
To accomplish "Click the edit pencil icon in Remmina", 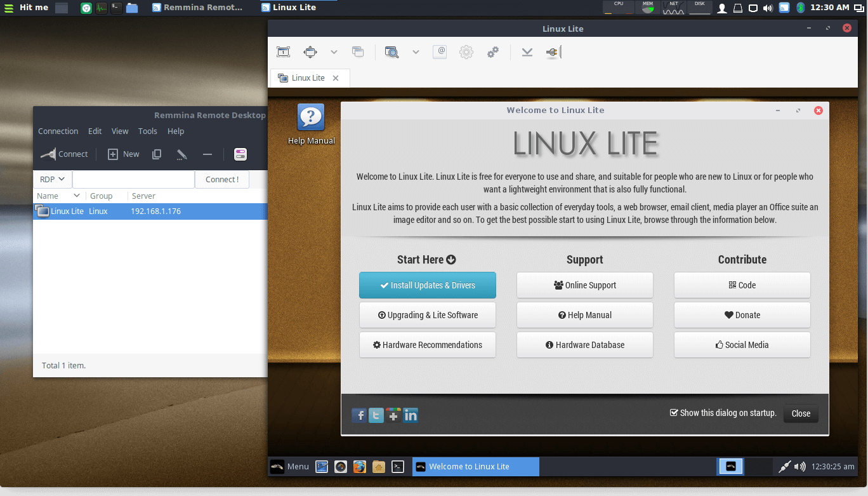I will (181, 154).
